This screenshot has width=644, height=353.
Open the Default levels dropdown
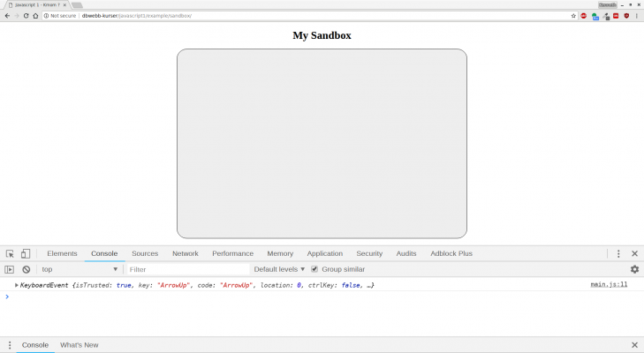click(x=279, y=269)
